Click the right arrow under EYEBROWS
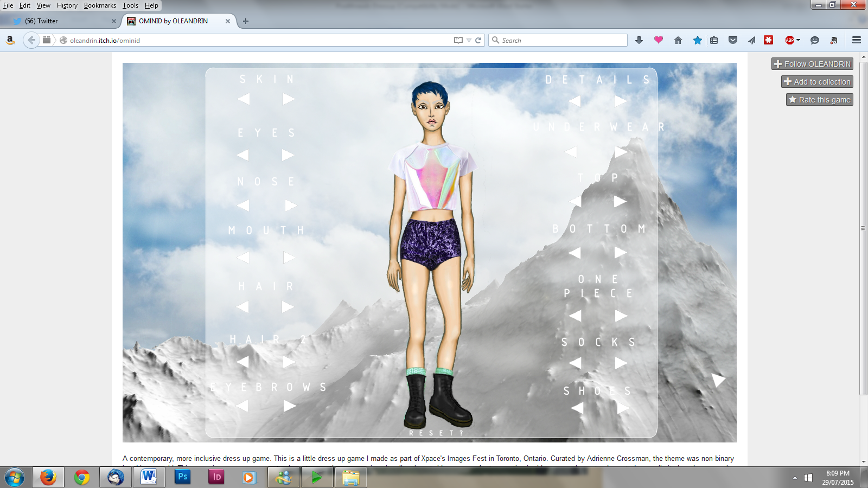 click(x=290, y=406)
